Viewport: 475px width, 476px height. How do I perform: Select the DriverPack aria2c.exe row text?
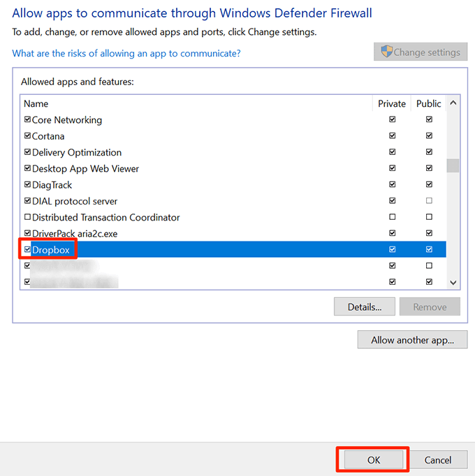[75, 234]
